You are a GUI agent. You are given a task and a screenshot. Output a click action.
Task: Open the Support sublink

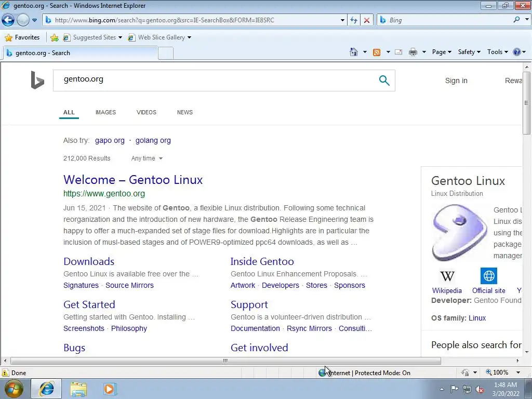pos(249,304)
